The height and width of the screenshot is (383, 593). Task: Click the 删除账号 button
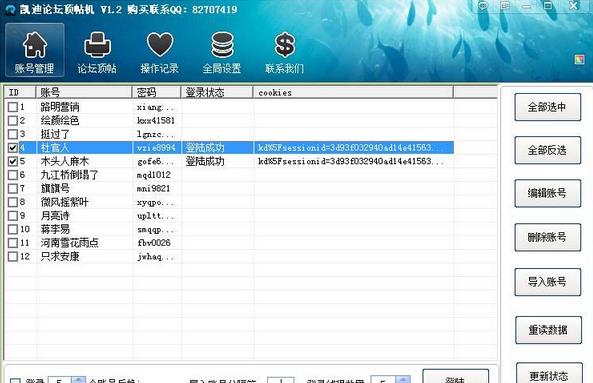(x=547, y=237)
